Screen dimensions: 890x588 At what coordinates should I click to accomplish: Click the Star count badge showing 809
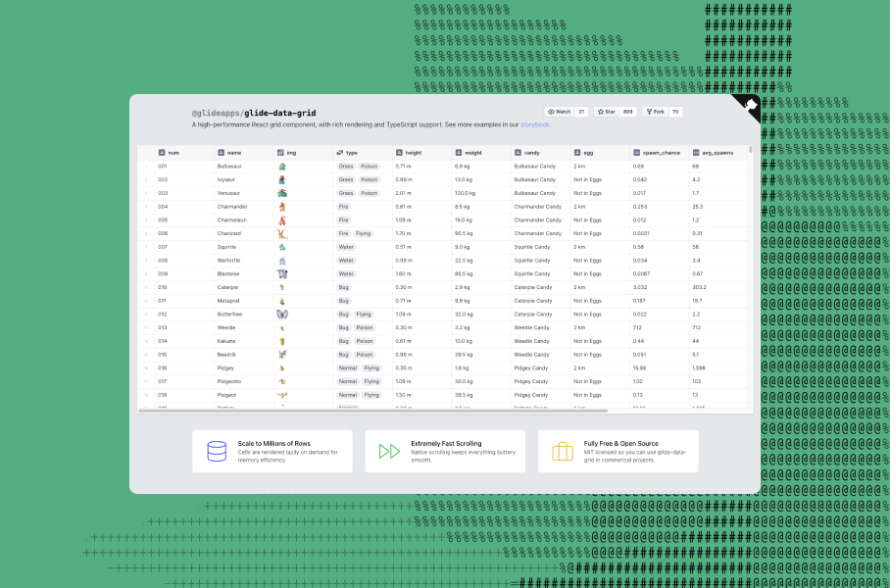[629, 112]
